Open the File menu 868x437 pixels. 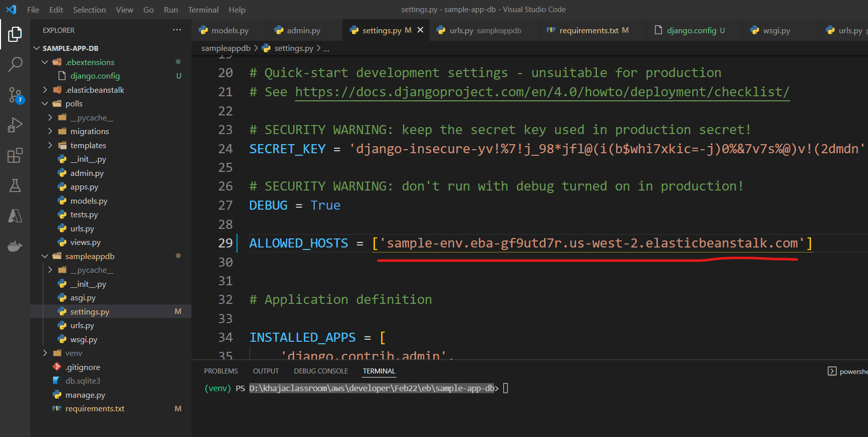click(33, 10)
